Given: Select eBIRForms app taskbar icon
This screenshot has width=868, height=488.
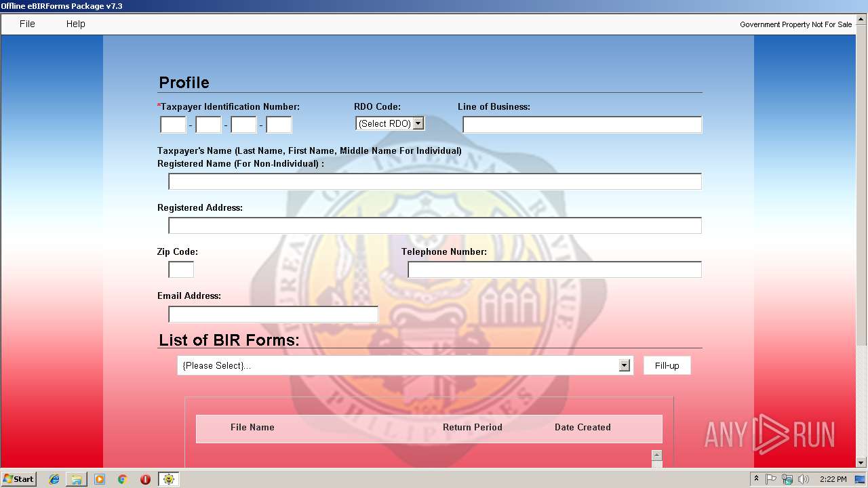Looking at the screenshot, I should (168, 479).
